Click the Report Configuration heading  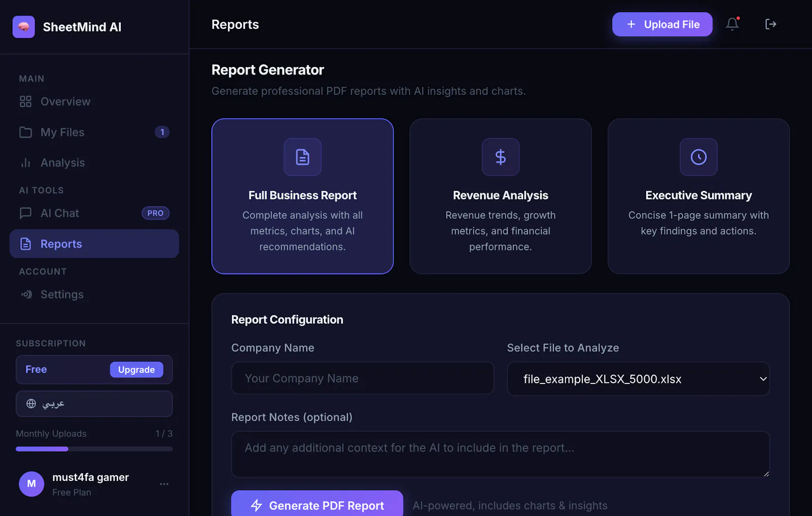[x=287, y=320]
